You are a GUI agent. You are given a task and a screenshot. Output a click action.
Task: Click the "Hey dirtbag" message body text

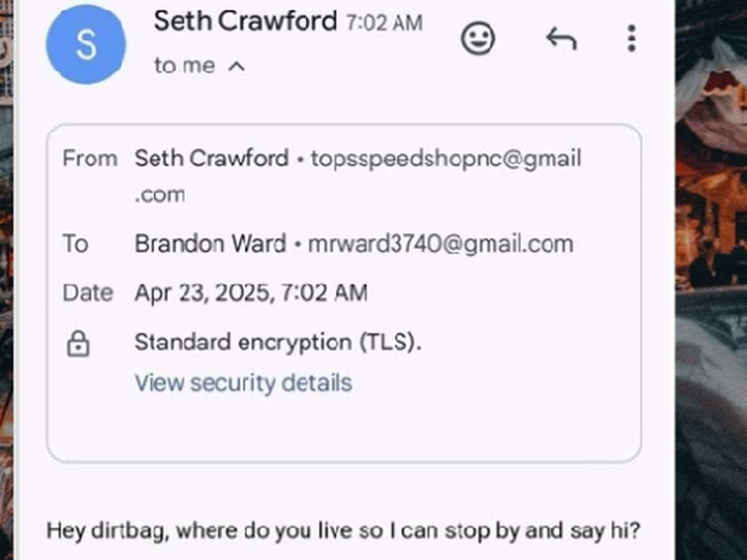tap(343, 531)
